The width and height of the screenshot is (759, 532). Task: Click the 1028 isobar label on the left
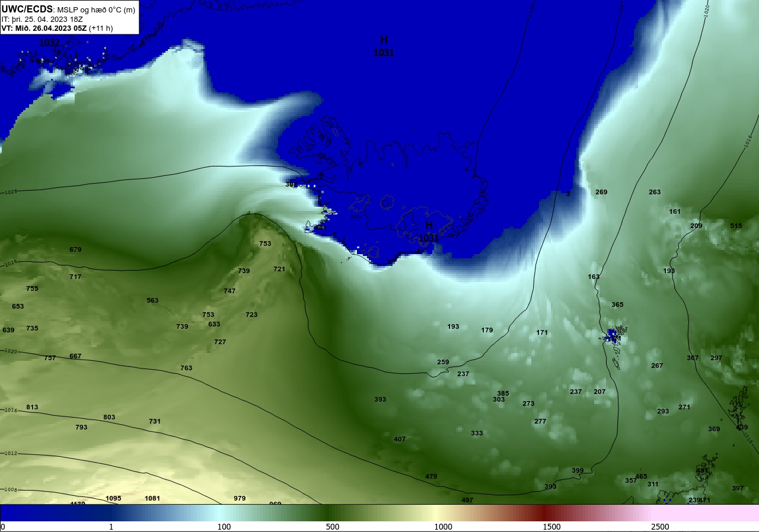pos(11,192)
